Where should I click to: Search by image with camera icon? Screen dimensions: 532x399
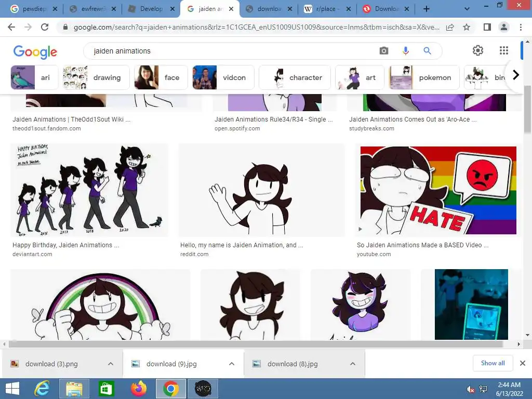pos(384,51)
